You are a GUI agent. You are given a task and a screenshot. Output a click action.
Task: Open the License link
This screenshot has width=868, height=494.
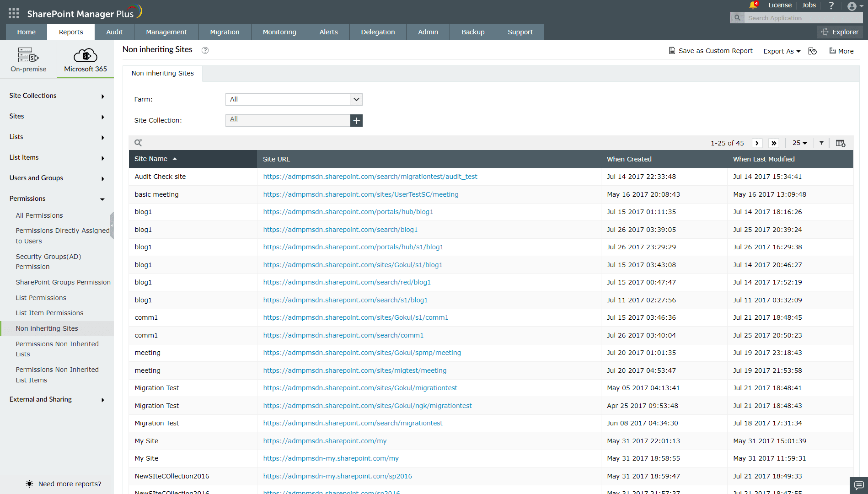point(780,5)
